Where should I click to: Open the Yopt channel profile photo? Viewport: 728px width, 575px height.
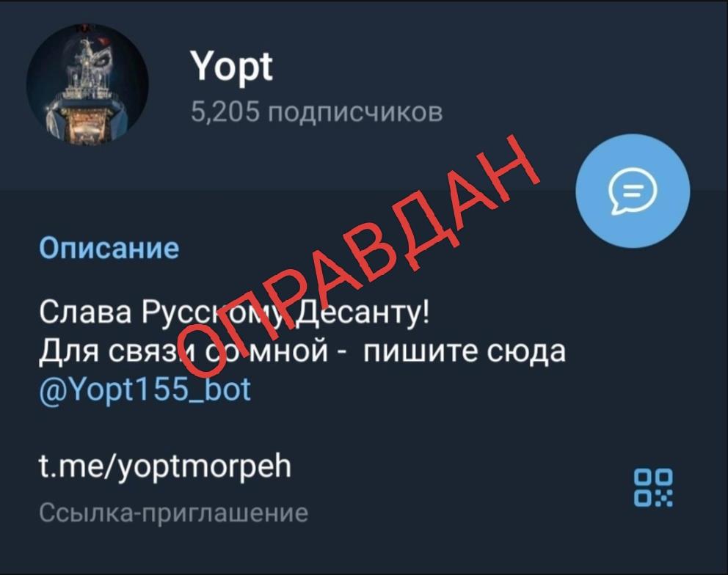(87, 84)
